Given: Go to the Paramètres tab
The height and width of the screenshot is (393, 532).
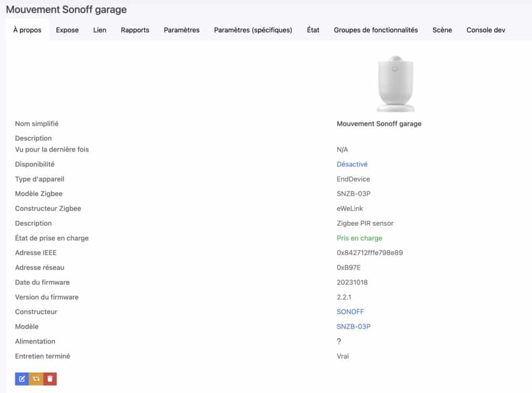Looking at the screenshot, I should [x=181, y=30].
